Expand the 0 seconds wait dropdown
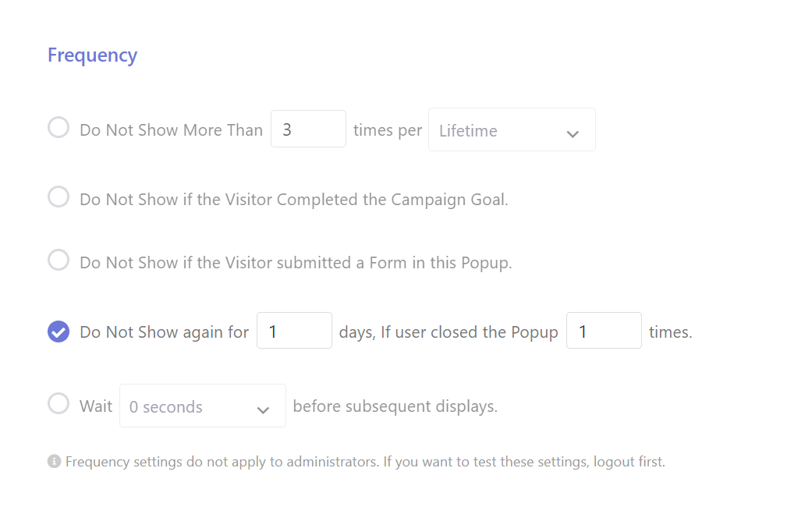The width and height of the screenshot is (812, 507). click(x=203, y=406)
